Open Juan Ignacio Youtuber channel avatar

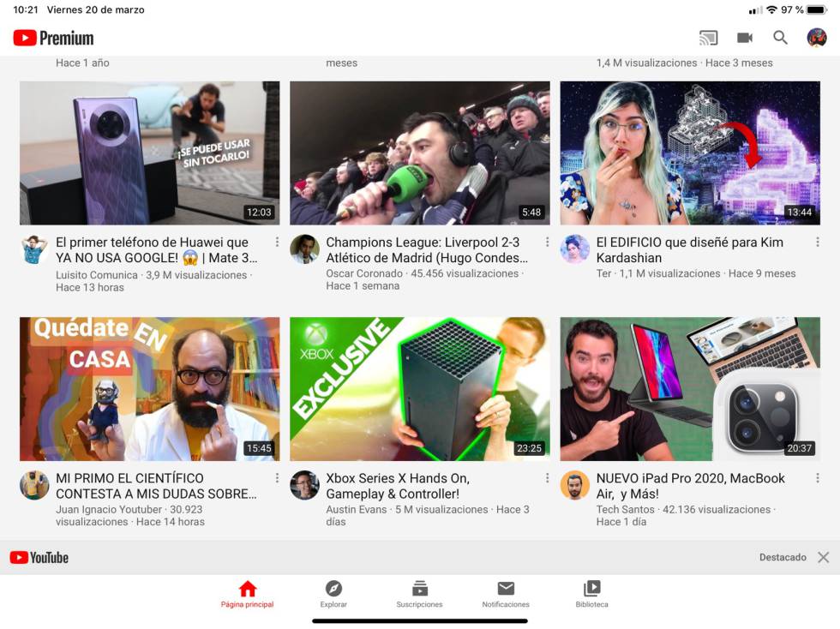(x=34, y=485)
